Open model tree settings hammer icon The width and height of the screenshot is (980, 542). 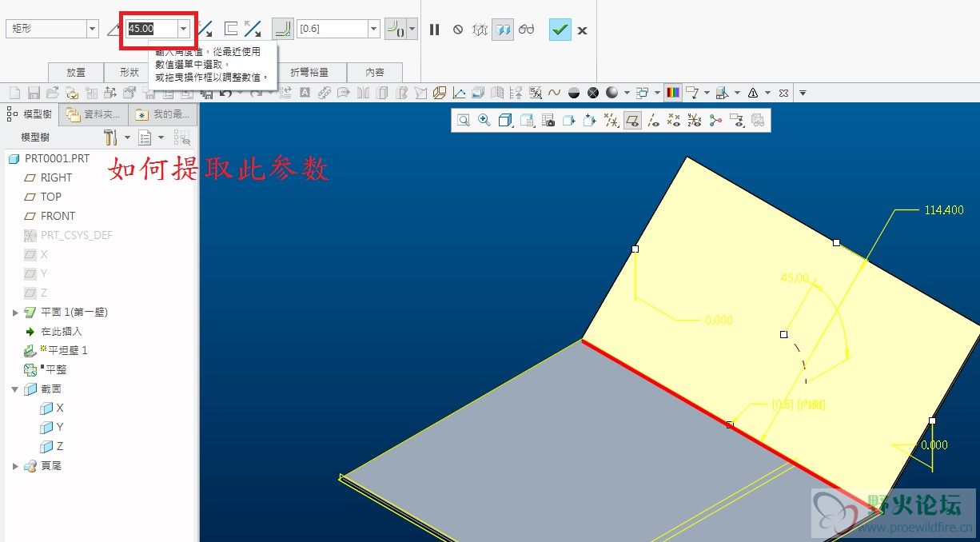tap(111, 137)
